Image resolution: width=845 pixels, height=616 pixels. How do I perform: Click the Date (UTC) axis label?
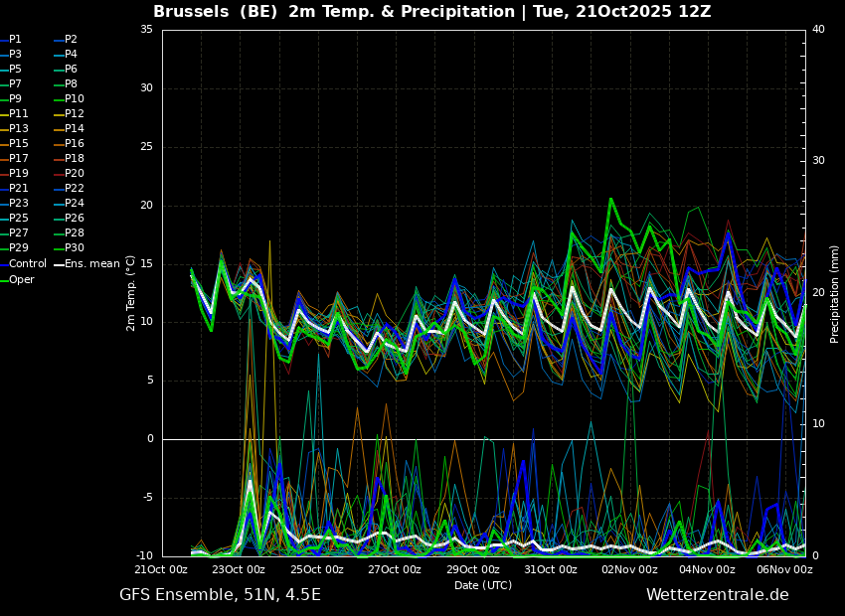tap(483, 585)
